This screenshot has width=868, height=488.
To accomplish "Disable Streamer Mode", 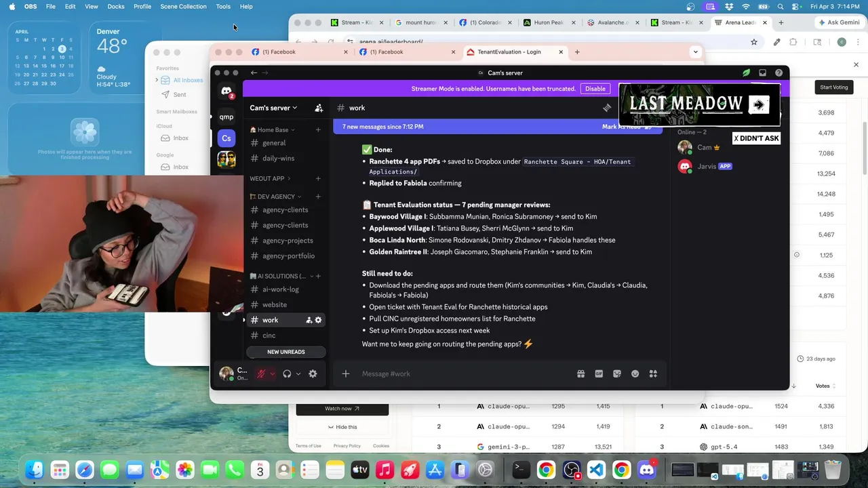I will click(595, 89).
